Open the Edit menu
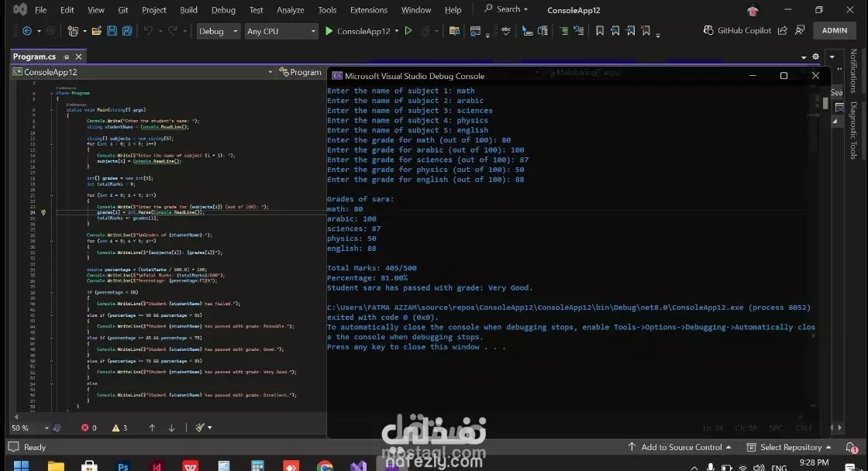This screenshot has width=868, height=471. tap(67, 10)
